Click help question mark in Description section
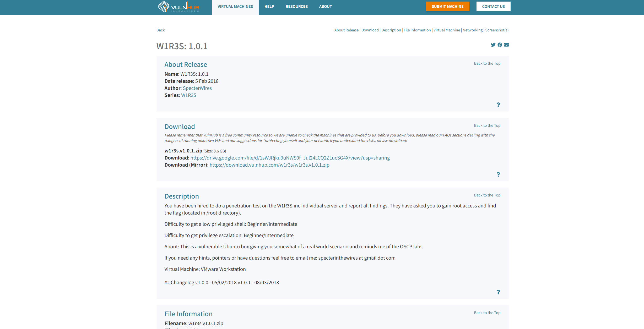Screen dimensions: 644x329 pos(498,292)
